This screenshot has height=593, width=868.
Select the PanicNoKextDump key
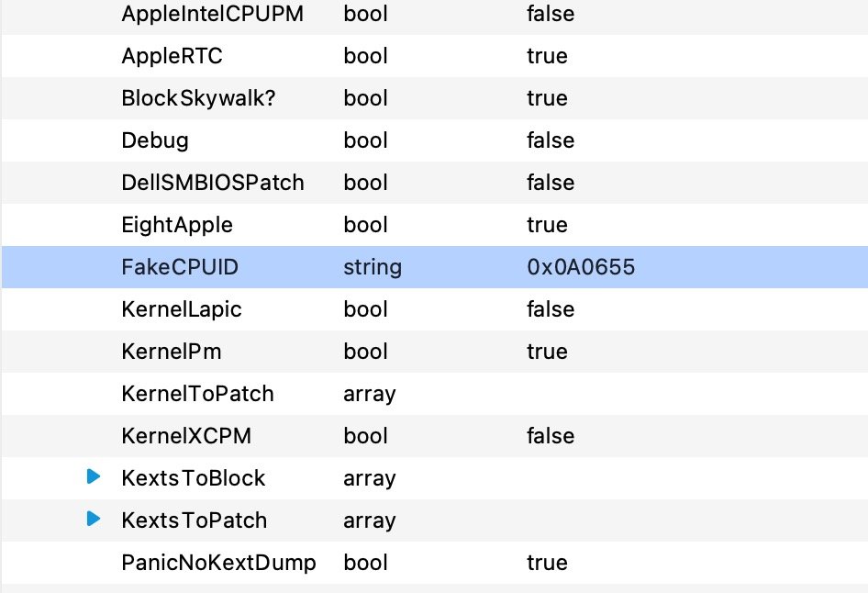(218, 563)
